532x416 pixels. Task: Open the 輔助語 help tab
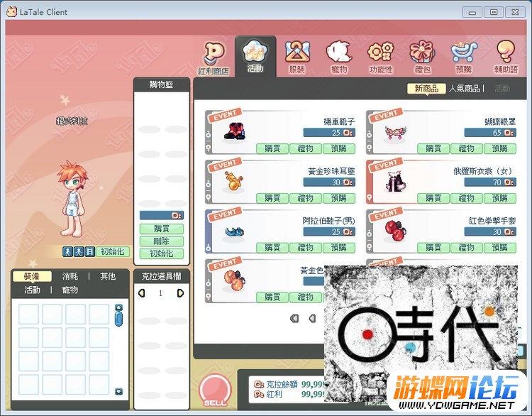tap(506, 58)
